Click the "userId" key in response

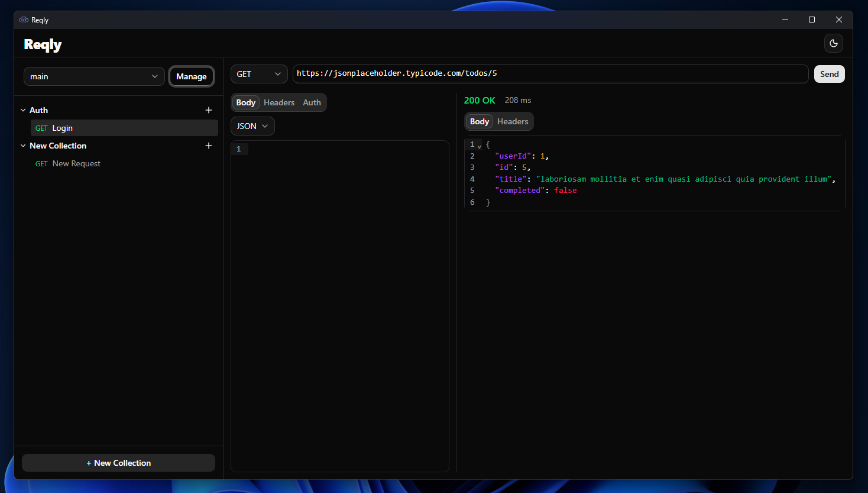513,156
